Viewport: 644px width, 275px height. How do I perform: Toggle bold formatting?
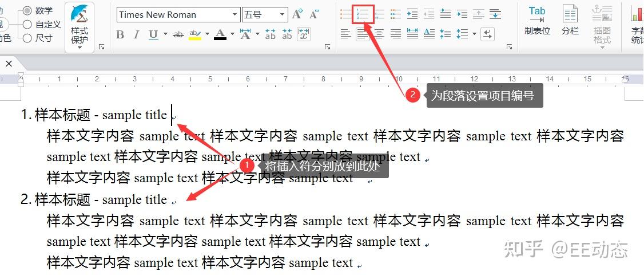click(120, 34)
